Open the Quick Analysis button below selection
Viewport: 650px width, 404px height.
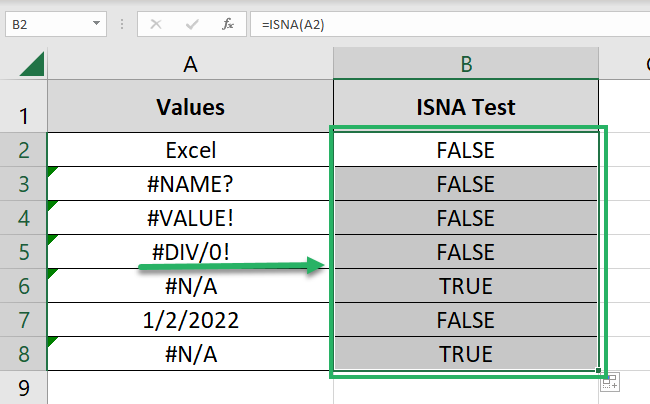tap(610, 380)
